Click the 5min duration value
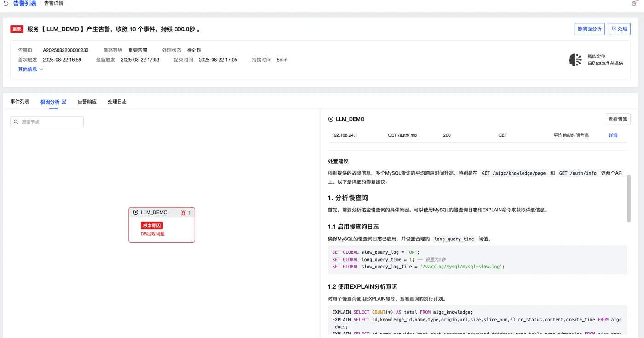The image size is (644, 338). [x=282, y=60]
